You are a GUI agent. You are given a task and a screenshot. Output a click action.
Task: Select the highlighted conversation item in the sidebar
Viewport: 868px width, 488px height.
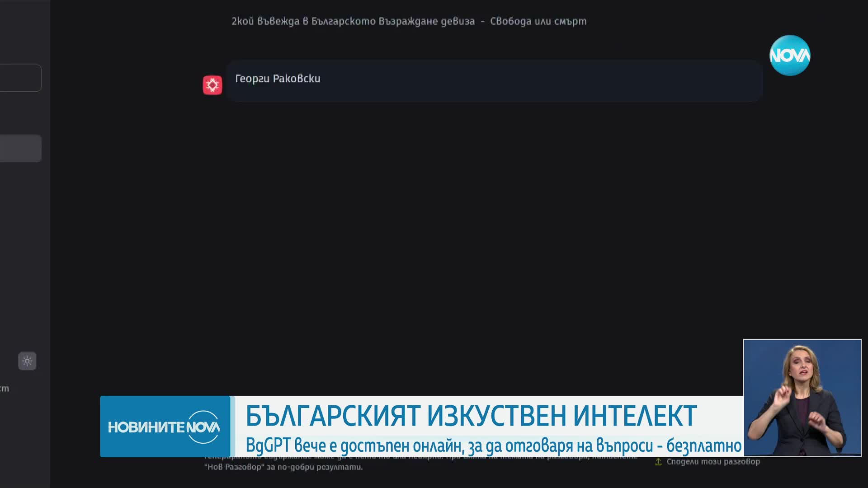(20, 148)
